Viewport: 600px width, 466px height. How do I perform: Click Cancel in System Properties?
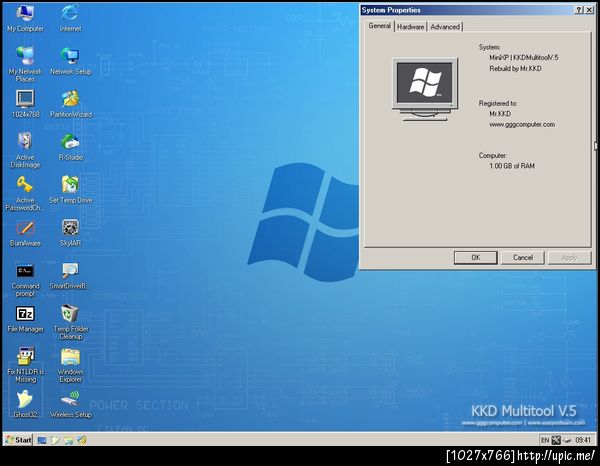pyautogui.click(x=523, y=257)
